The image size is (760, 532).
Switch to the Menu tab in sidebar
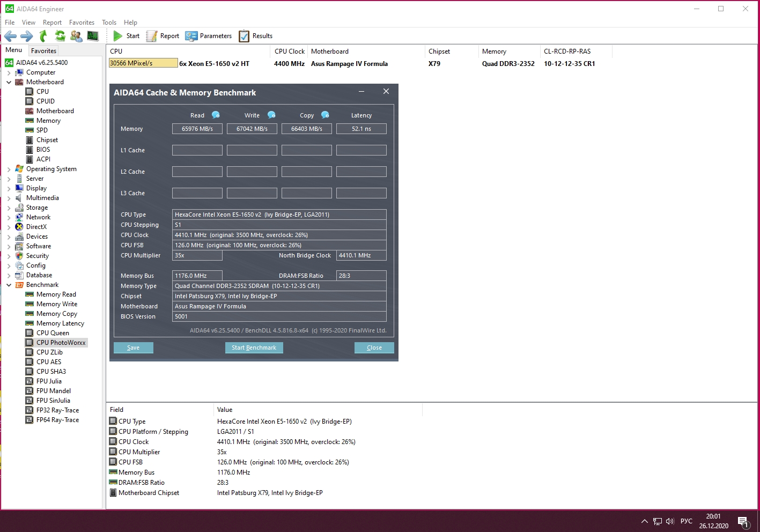pyautogui.click(x=14, y=50)
